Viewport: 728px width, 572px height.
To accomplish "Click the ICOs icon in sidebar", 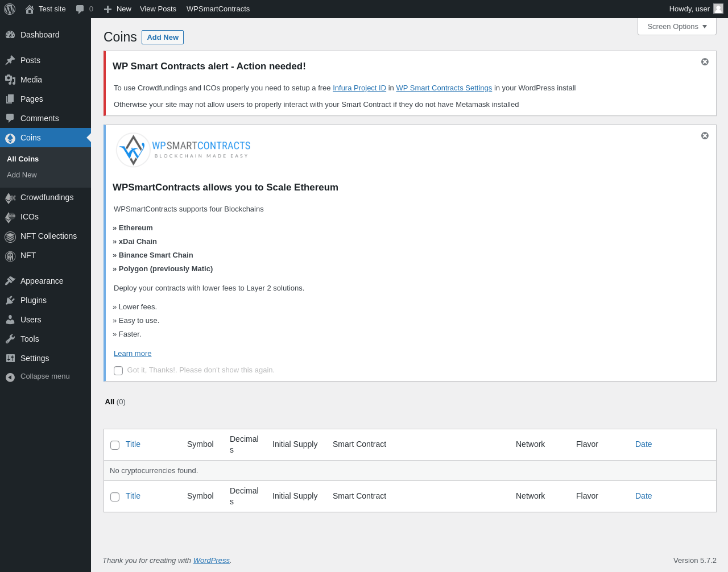I will (10, 217).
